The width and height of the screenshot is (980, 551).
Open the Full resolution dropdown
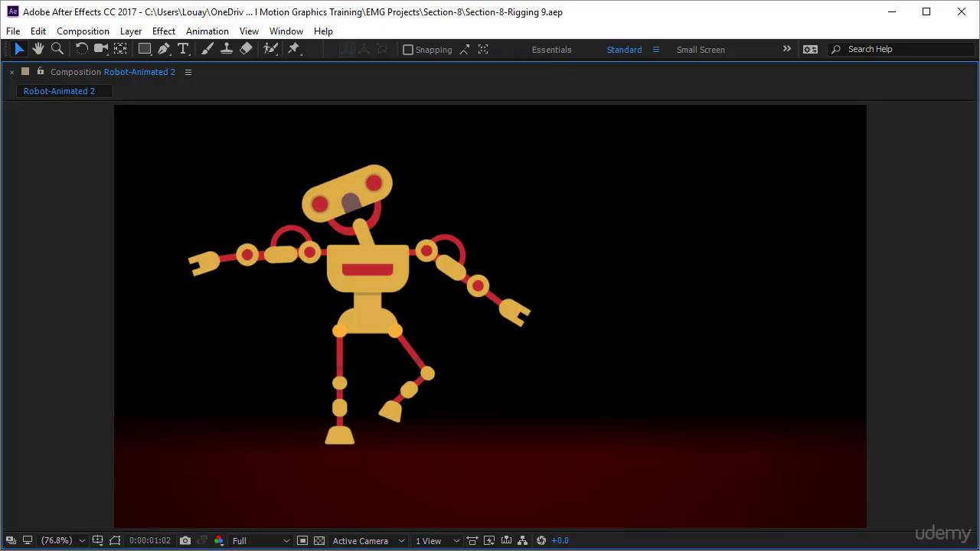(x=260, y=540)
